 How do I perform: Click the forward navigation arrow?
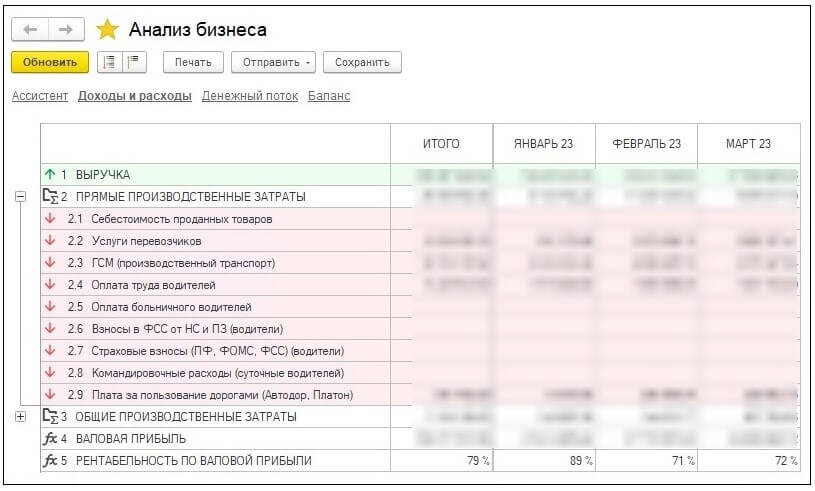66,30
